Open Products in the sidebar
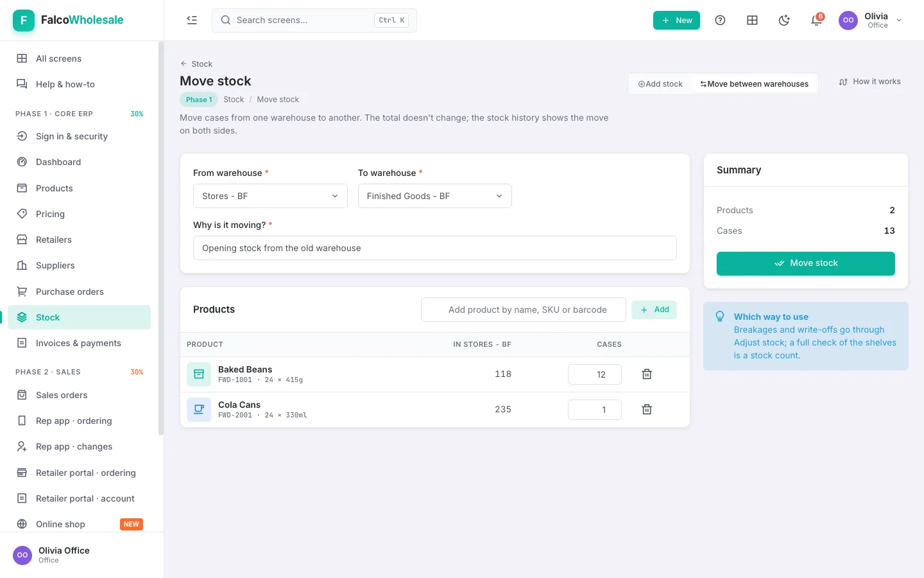The height and width of the screenshot is (578, 924). [x=80, y=188]
